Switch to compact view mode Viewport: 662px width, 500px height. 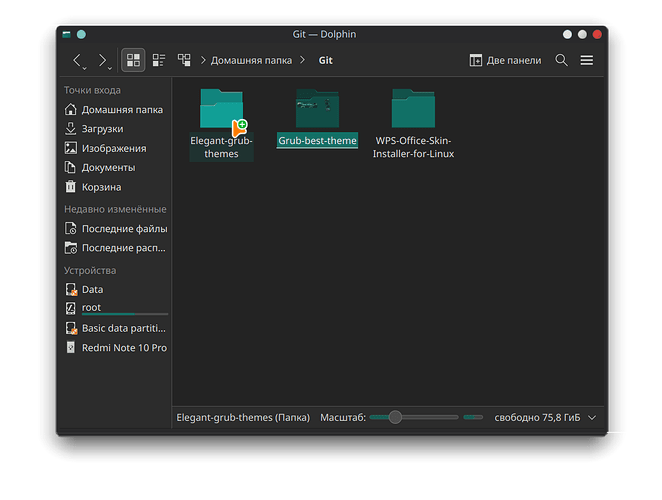coord(159,60)
